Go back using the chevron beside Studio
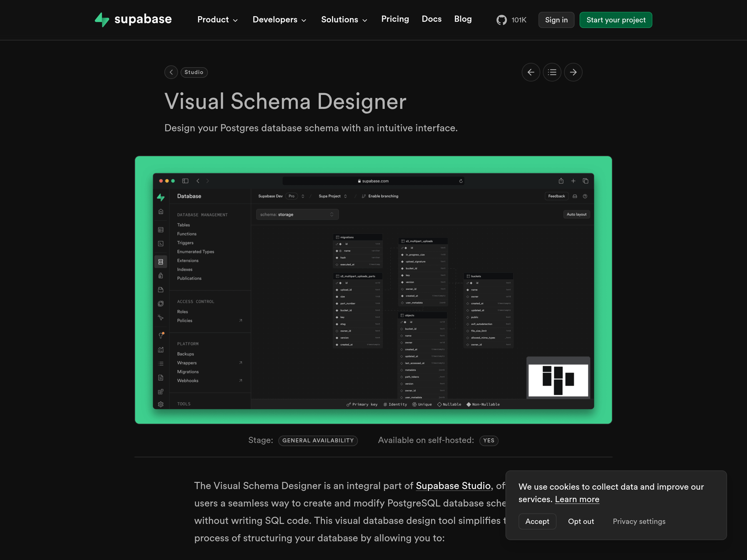Viewport: 747px width, 560px height. pos(171,72)
